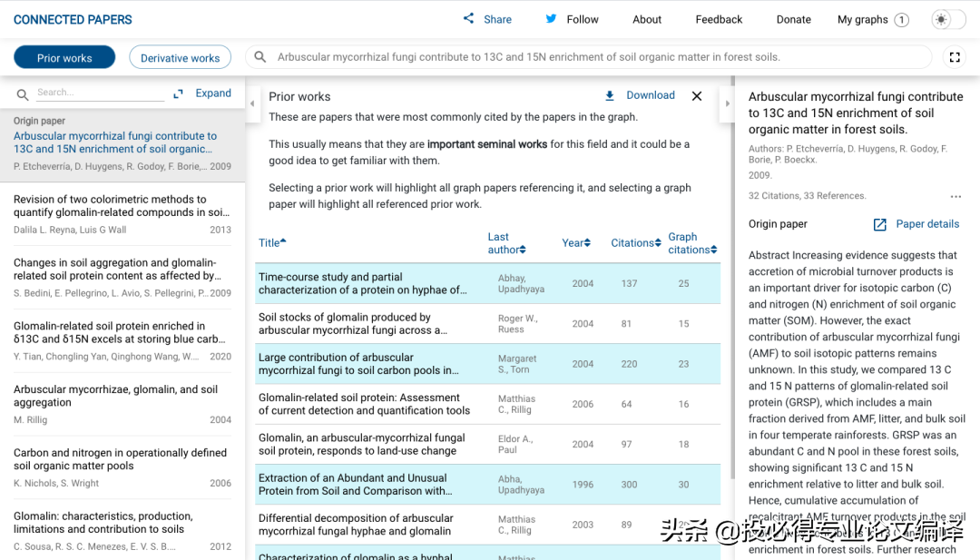
Task: Select 'Arbuscular mycorrhizae, glomalin, and soil aggregation' paper
Action: click(x=122, y=404)
